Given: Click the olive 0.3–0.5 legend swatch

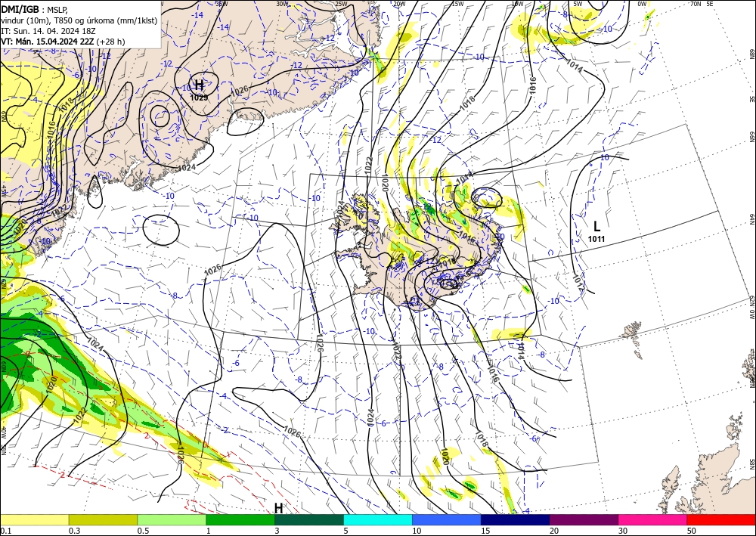Looking at the screenshot, I should 103,519.
